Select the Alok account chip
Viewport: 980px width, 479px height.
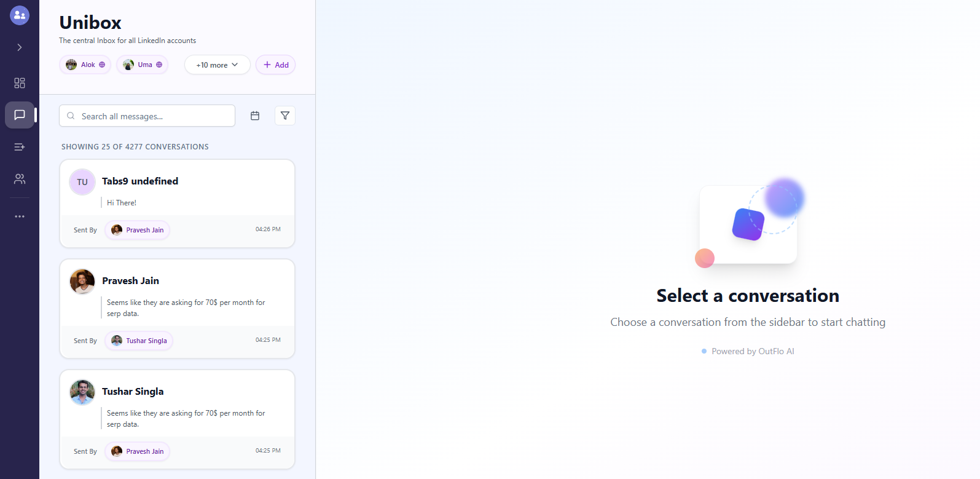point(85,65)
